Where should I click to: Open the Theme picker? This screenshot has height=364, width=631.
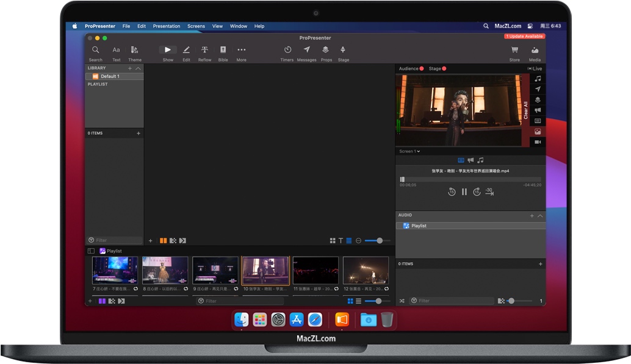134,54
